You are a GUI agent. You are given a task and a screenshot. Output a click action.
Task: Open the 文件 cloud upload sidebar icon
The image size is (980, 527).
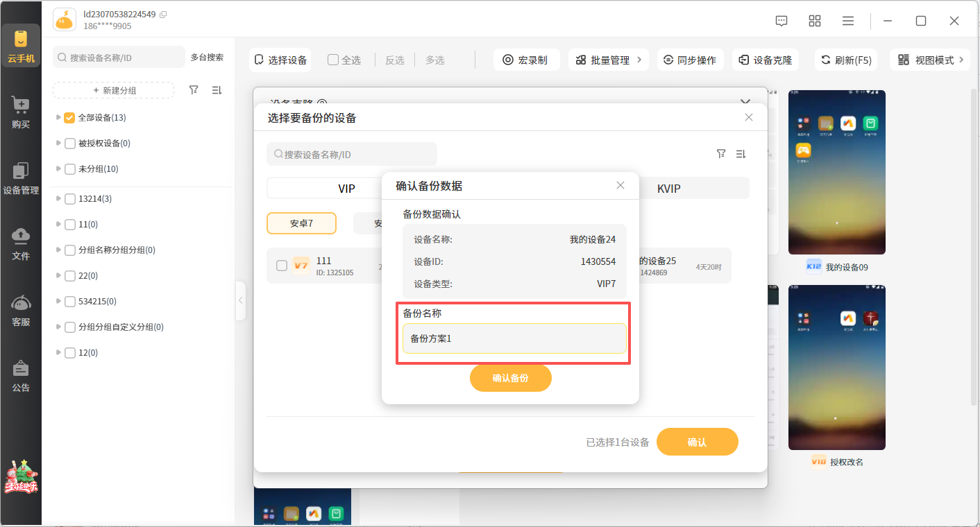[21, 243]
